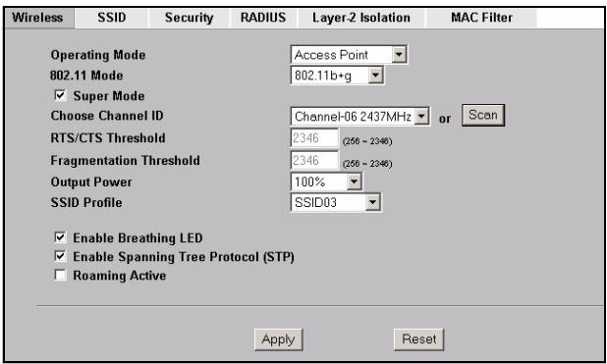Click the Scan button
The height and width of the screenshot is (364, 607).
483,115
